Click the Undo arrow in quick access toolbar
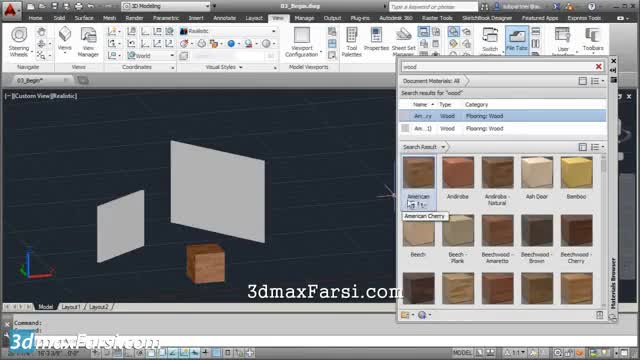The height and width of the screenshot is (360, 640). (x=91, y=6)
